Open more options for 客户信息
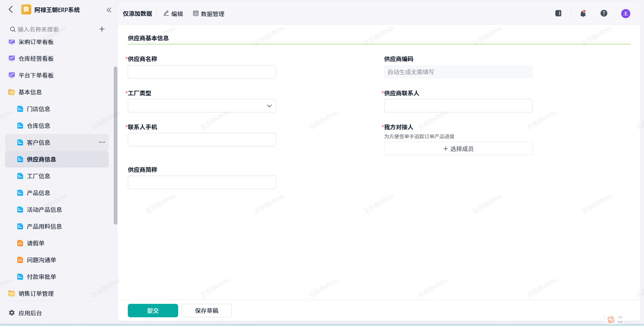The height and width of the screenshot is (326, 644). click(x=102, y=142)
